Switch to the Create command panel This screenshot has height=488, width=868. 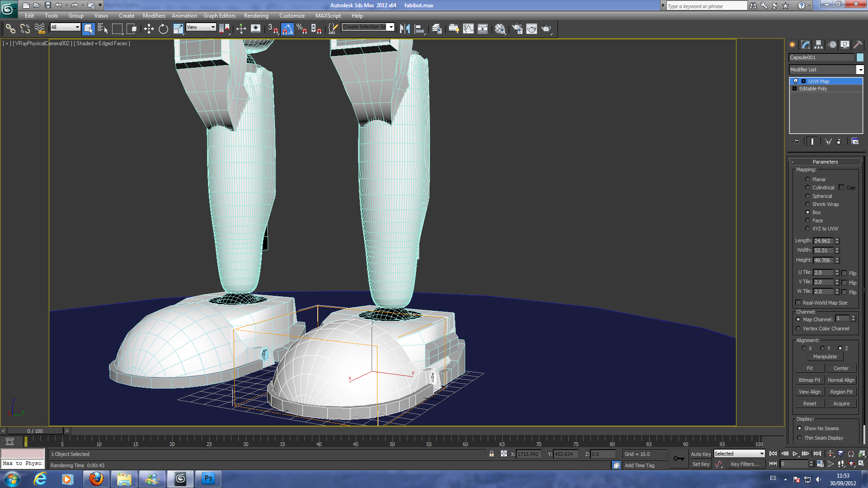(792, 44)
